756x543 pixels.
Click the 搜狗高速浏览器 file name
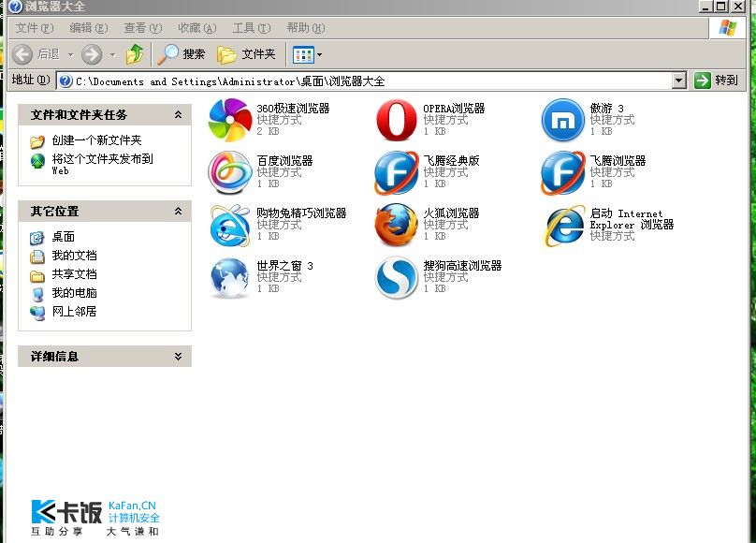pyautogui.click(x=462, y=266)
